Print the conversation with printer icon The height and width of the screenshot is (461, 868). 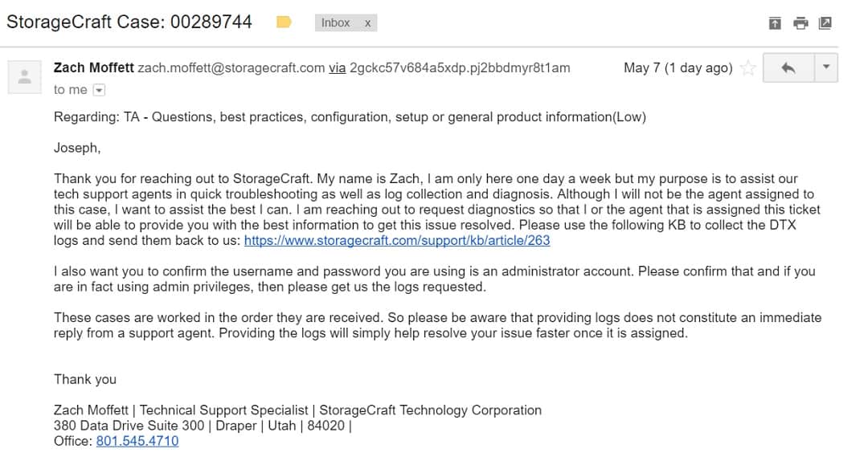point(800,23)
